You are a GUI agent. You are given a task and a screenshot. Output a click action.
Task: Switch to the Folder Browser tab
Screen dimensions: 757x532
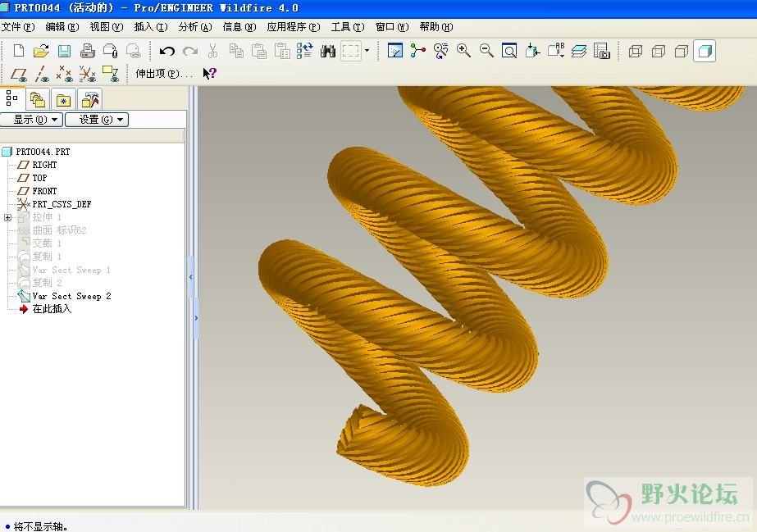38,99
